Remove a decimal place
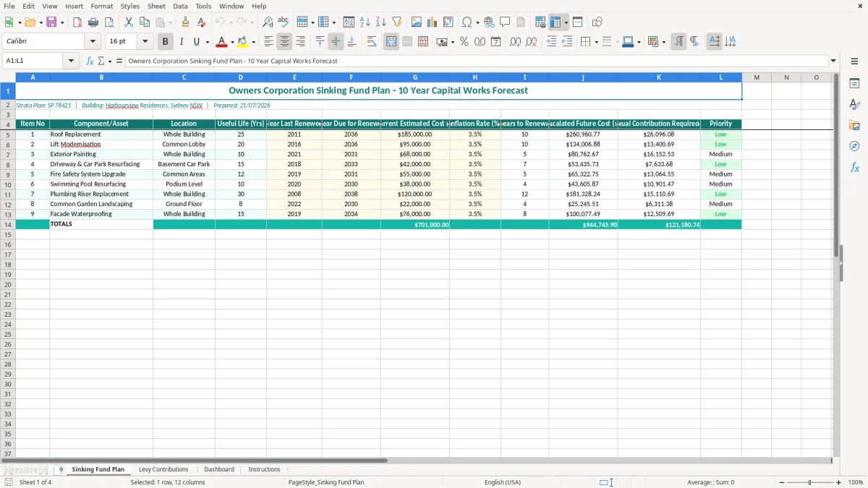868x488 pixels. [x=531, y=42]
